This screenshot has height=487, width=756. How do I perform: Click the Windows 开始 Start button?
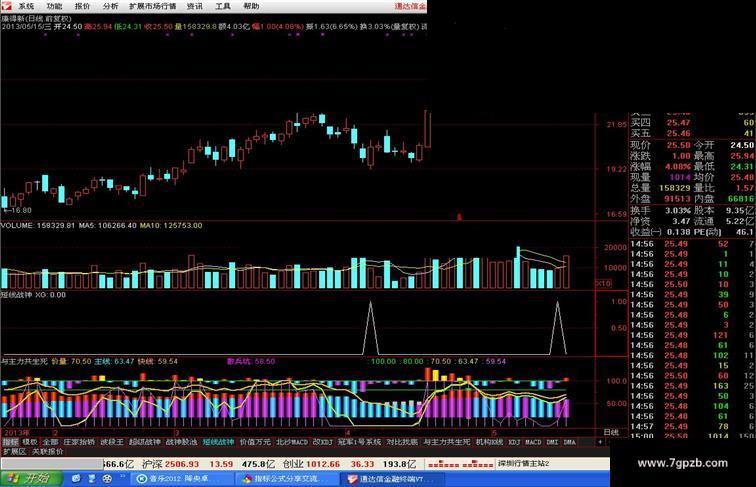click(31, 479)
